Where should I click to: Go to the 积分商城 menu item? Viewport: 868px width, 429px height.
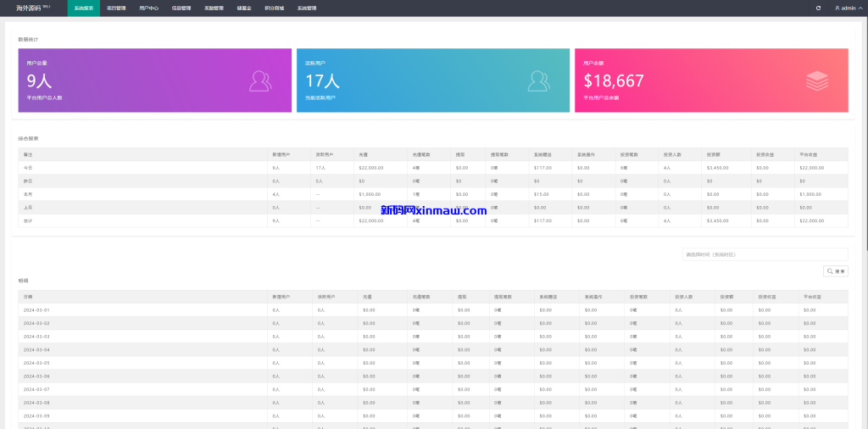click(x=275, y=8)
